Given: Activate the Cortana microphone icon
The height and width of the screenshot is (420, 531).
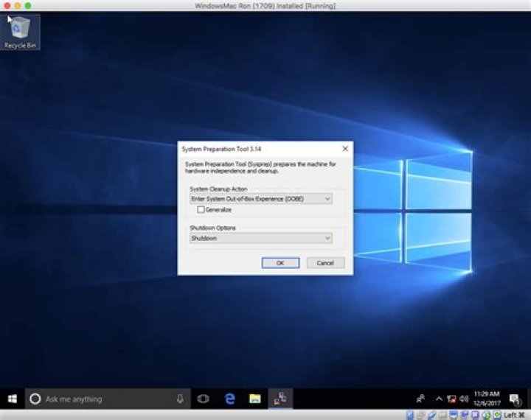Looking at the screenshot, I should click(180, 399).
